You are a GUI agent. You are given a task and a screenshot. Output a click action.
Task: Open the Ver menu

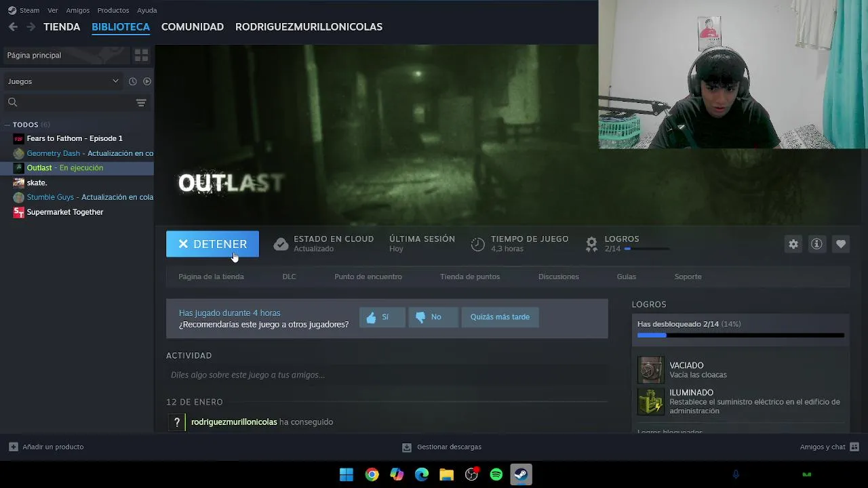(x=53, y=10)
